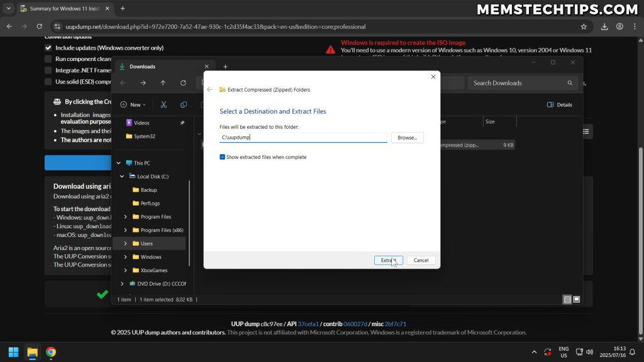This screenshot has width=644, height=362.
Task: Click Explorer back navigation arrow
Action: pyautogui.click(x=123, y=83)
